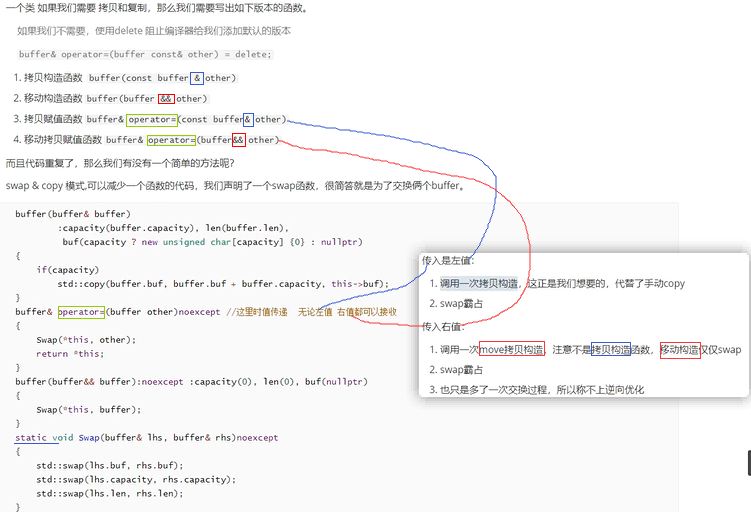The height and width of the screenshot is (512, 751).
Task: Click the note "如果我们不需要，使用delete 阻止编译器"
Action: pyautogui.click(x=154, y=31)
